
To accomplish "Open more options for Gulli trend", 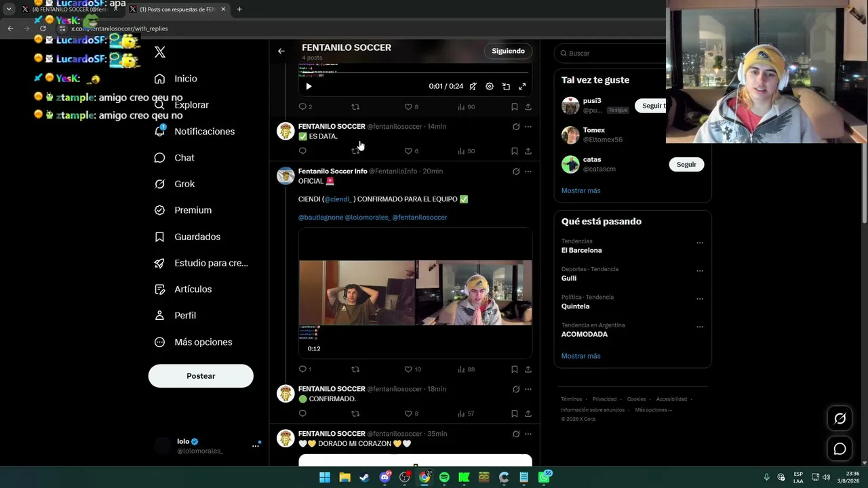I will (700, 270).
